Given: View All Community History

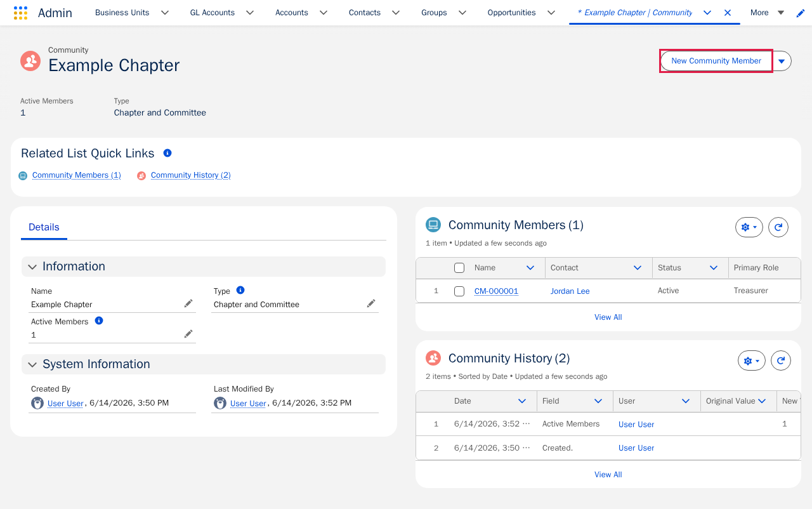Looking at the screenshot, I should pos(608,475).
